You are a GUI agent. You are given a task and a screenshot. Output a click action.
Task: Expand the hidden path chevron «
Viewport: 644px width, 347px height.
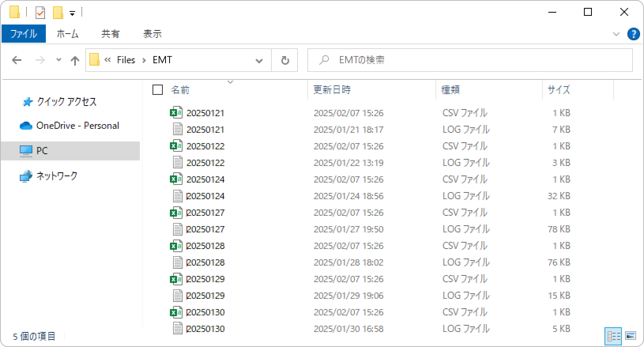[107, 60]
